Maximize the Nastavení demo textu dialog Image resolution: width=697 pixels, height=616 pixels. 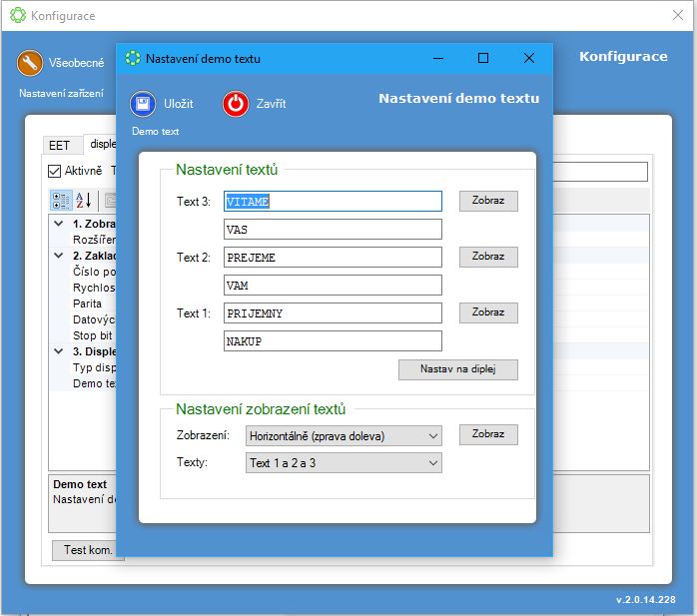(x=483, y=58)
